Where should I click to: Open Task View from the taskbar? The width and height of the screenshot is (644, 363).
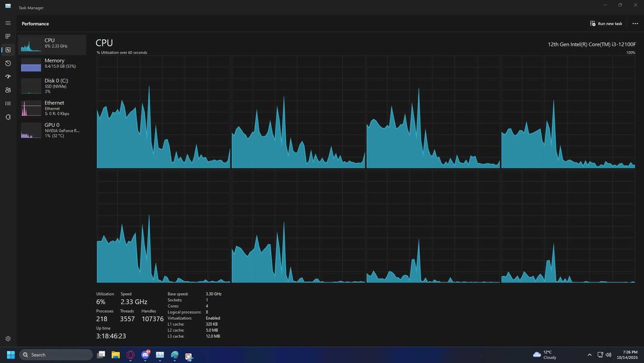click(101, 355)
